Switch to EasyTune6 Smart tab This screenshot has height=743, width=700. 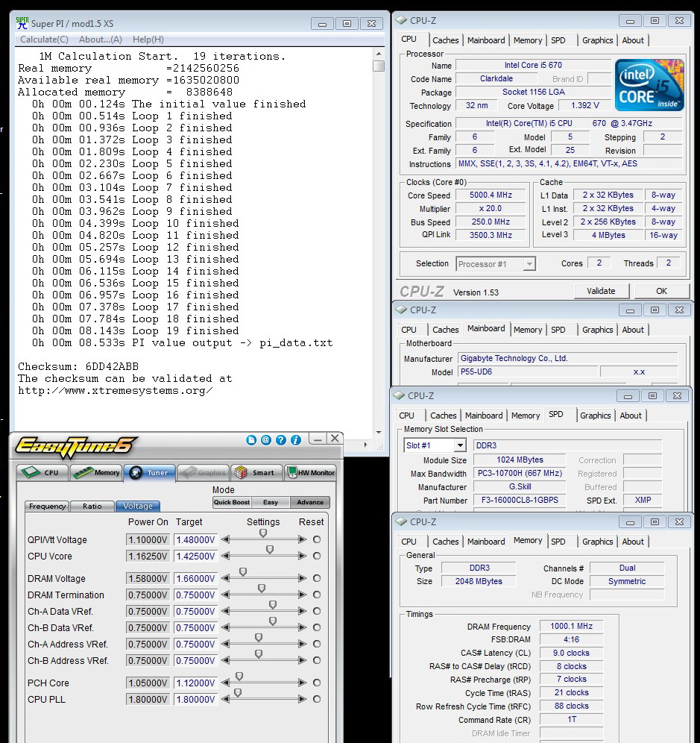[256, 472]
